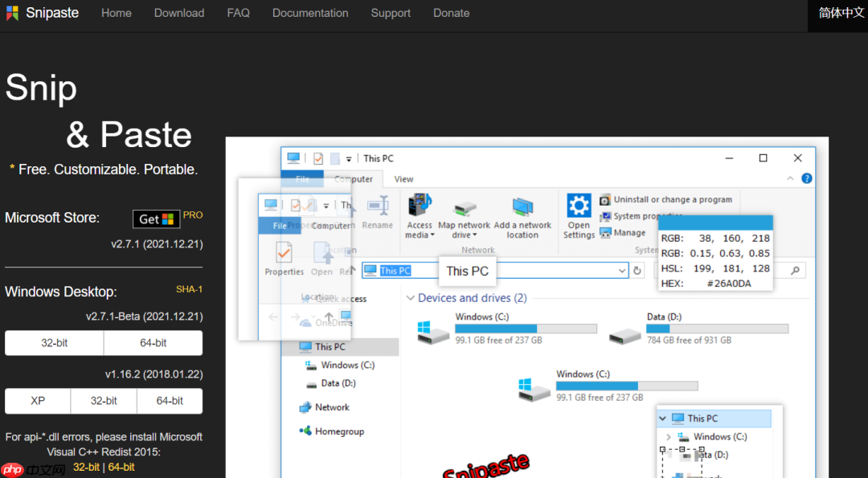Click the Data (D:) capacity bar
Screen dimensions: 868x478
pyautogui.click(x=718, y=329)
